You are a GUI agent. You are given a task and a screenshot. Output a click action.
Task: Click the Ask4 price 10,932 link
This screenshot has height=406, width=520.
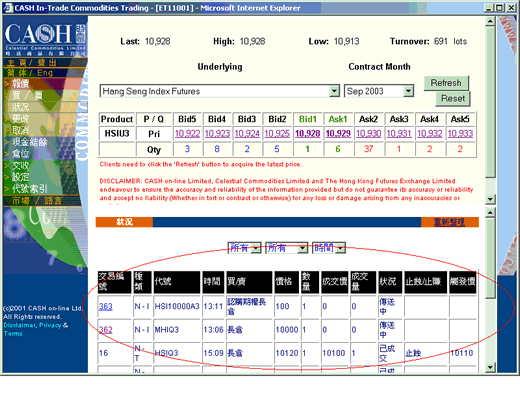pos(430,134)
